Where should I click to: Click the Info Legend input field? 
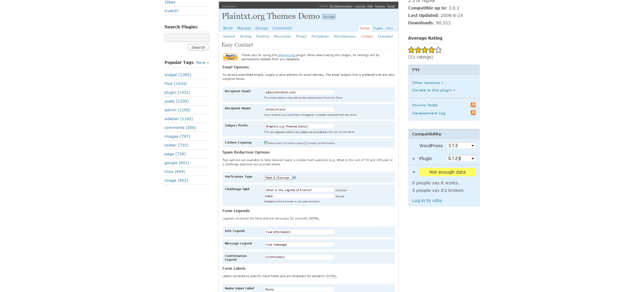click(299, 232)
